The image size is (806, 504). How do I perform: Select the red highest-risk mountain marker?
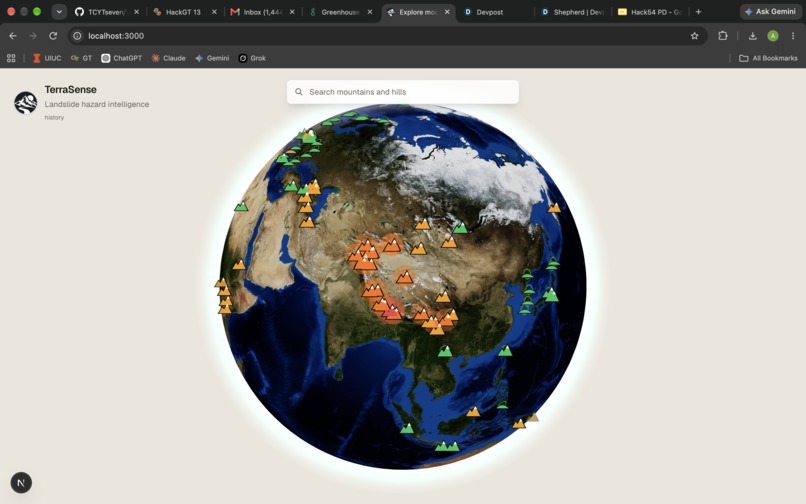tap(393, 312)
